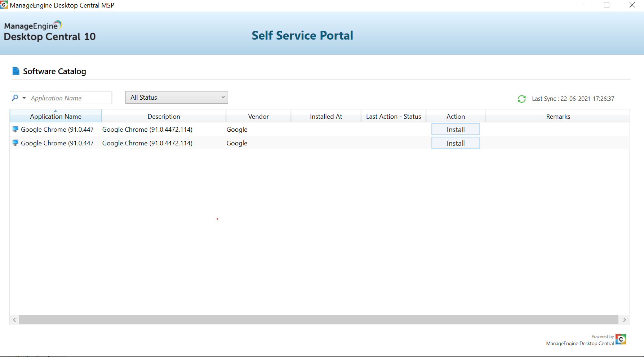The height and width of the screenshot is (357, 644).
Task: Click the ManageEngine Desktop Central footer text
Action: [580, 343]
